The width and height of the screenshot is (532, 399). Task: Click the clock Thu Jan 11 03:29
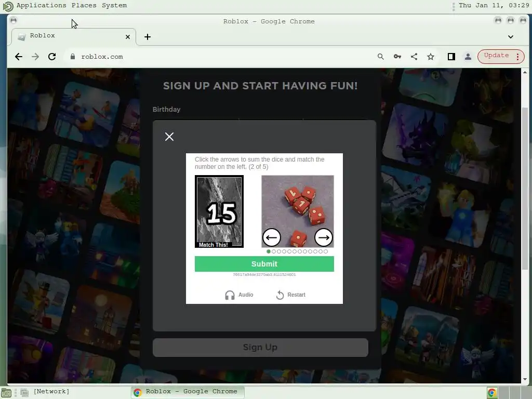point(494,5)
